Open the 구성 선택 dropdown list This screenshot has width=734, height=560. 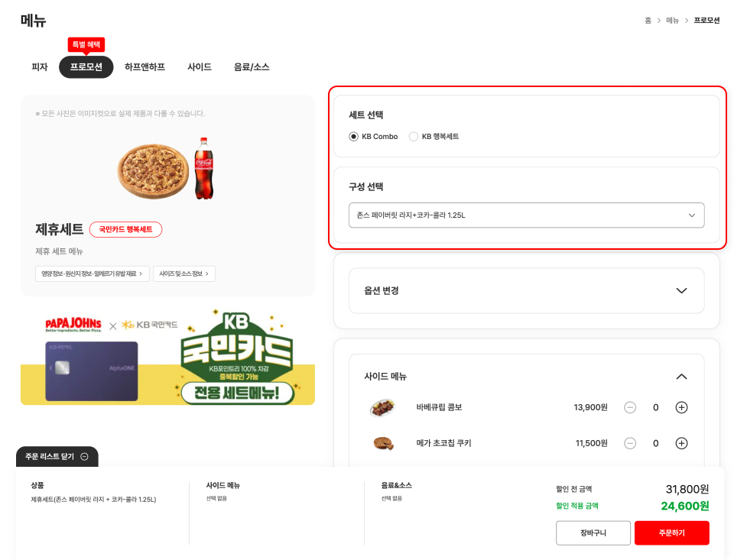coord(526,215)
